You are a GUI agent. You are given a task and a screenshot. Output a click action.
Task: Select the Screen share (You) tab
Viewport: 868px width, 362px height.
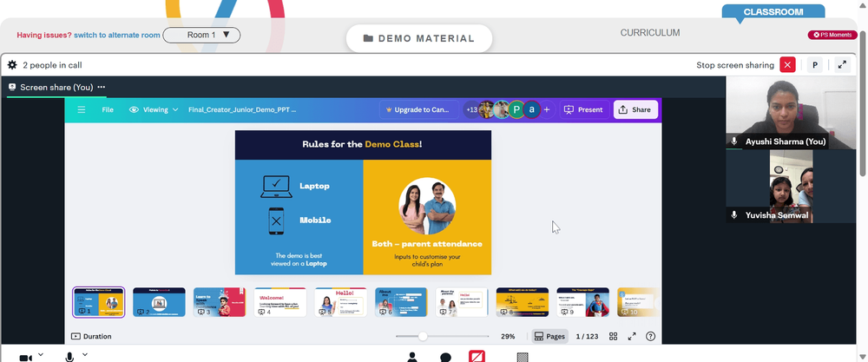pyautogui.click(x=56, y=88)
